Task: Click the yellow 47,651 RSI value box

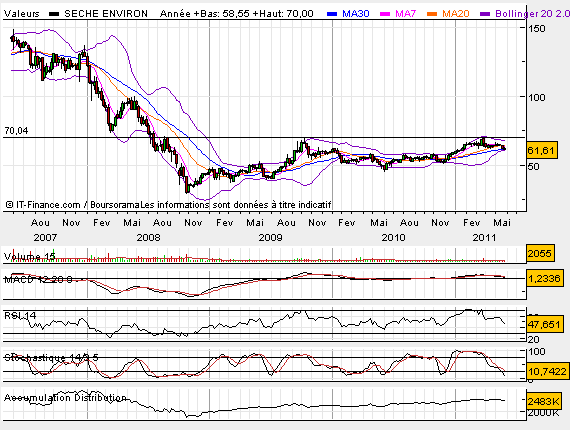Action: 545,324
